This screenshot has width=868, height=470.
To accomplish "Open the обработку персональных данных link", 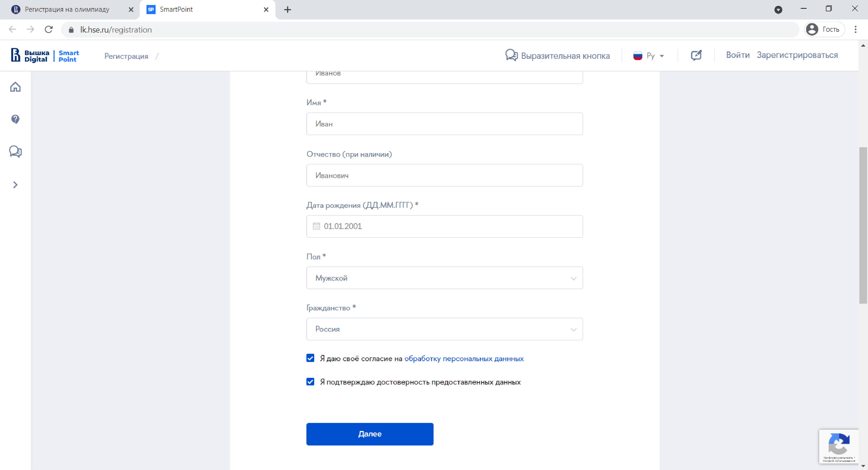I will click(464, 359).
